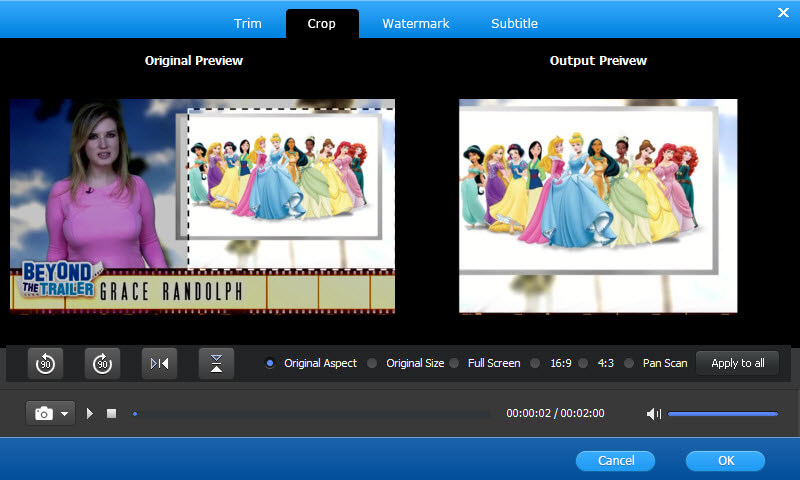Seek along the playback progress bar
Viewport: 800px width, 480px height.
312,414
